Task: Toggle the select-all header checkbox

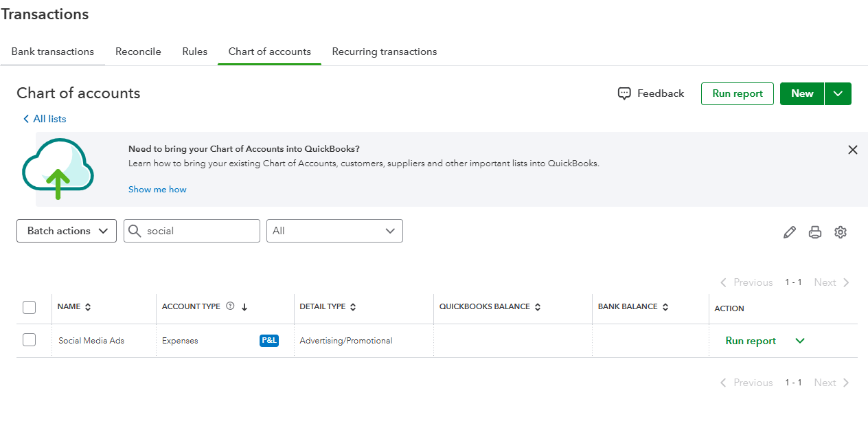Action: (29, 307)
